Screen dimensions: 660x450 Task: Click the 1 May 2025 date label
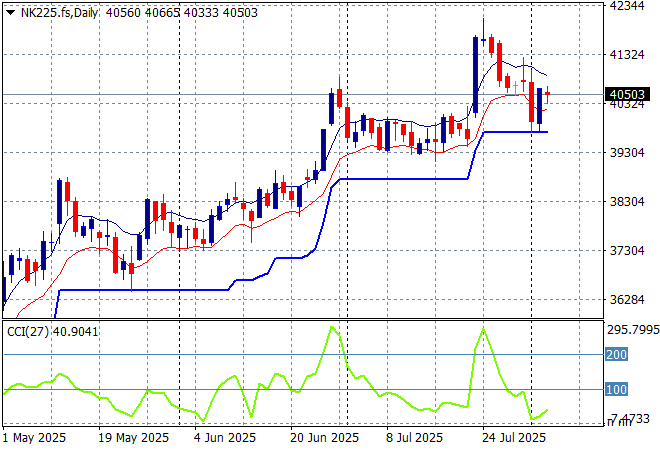pos(36,438)
